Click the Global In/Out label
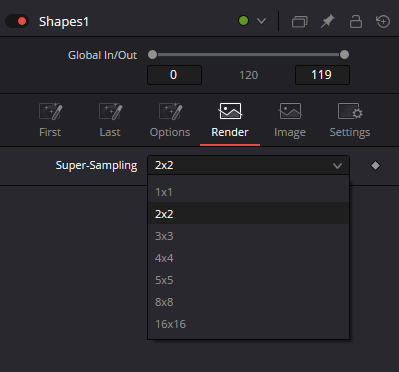 pos(102,55)
